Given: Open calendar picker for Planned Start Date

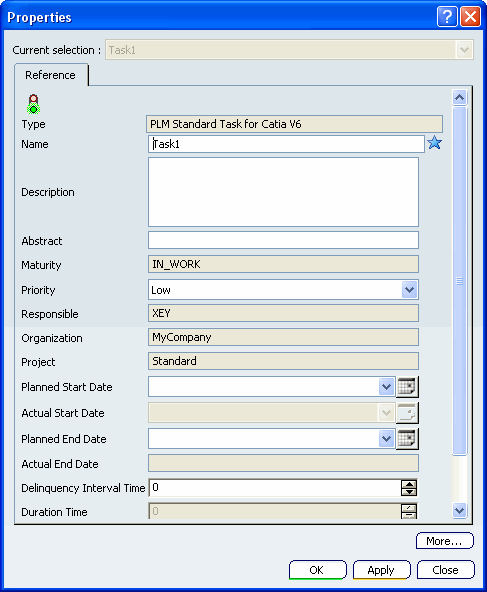Looking at the screenshot, I should pos(407,387).
